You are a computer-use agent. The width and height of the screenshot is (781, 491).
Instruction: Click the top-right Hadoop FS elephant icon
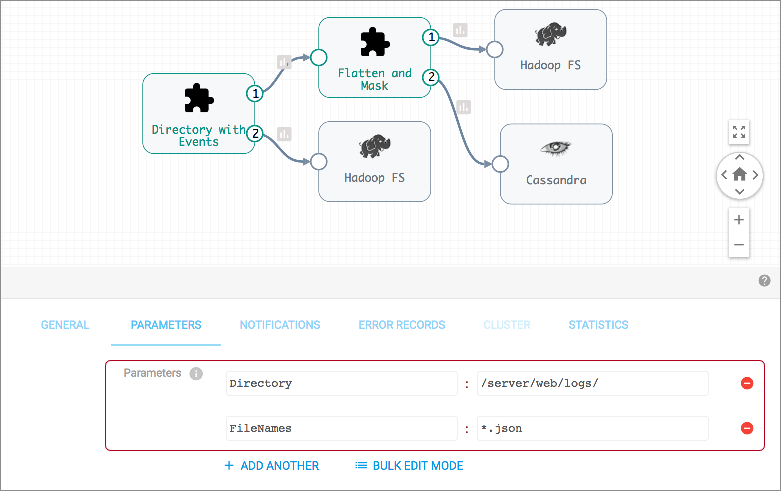(x=550, y=36)
